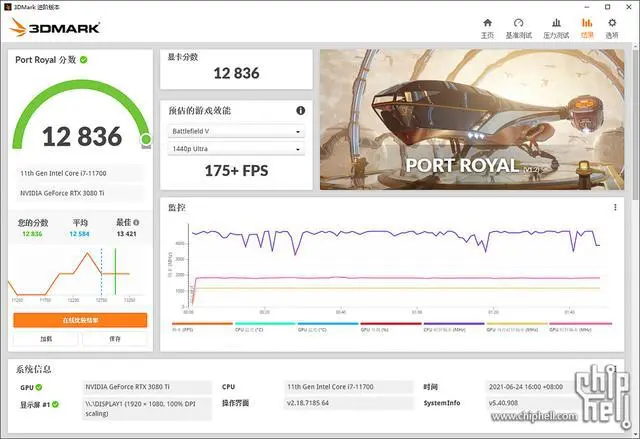Click the large 12 836 Port Royal score
The image size is (640, 439).
tap(82, 136)
